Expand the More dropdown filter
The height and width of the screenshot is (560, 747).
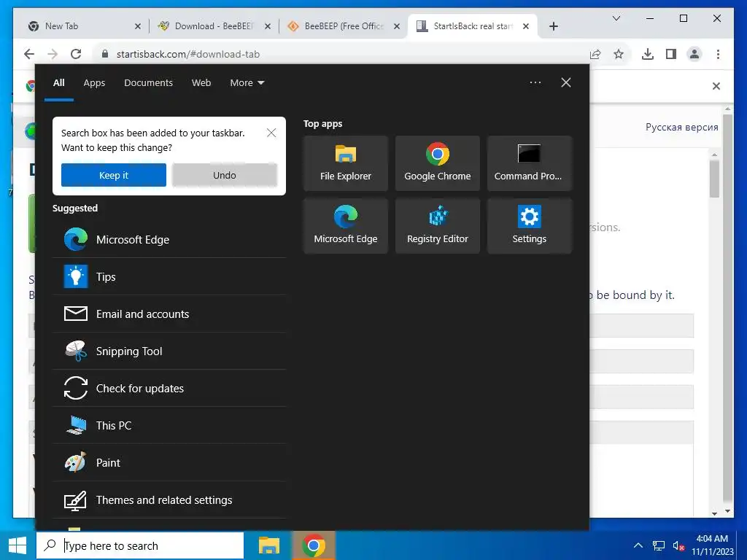coord(247,83)
